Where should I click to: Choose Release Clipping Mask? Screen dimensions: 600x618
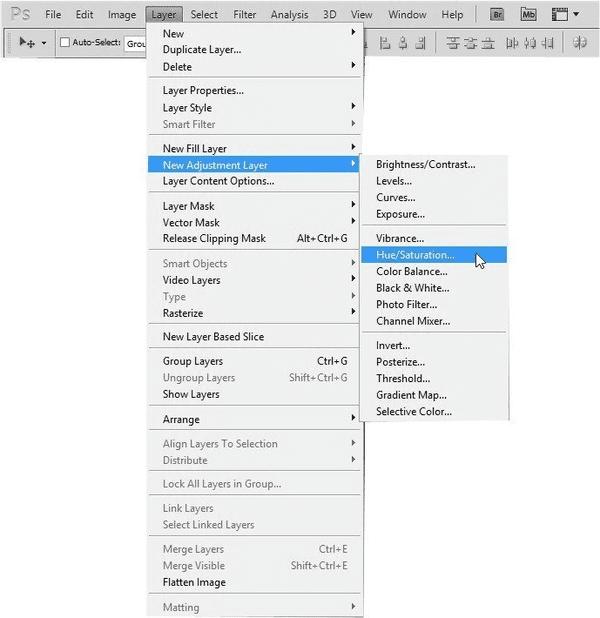point(253,238)
